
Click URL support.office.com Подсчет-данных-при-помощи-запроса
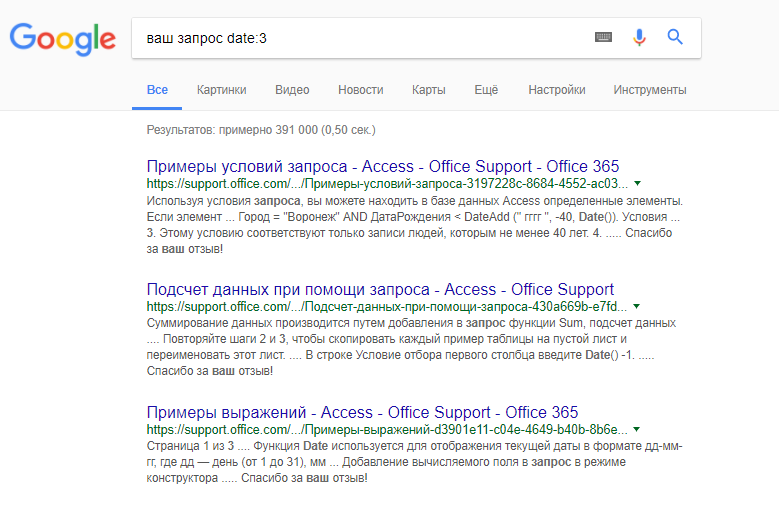pos(387,306)
